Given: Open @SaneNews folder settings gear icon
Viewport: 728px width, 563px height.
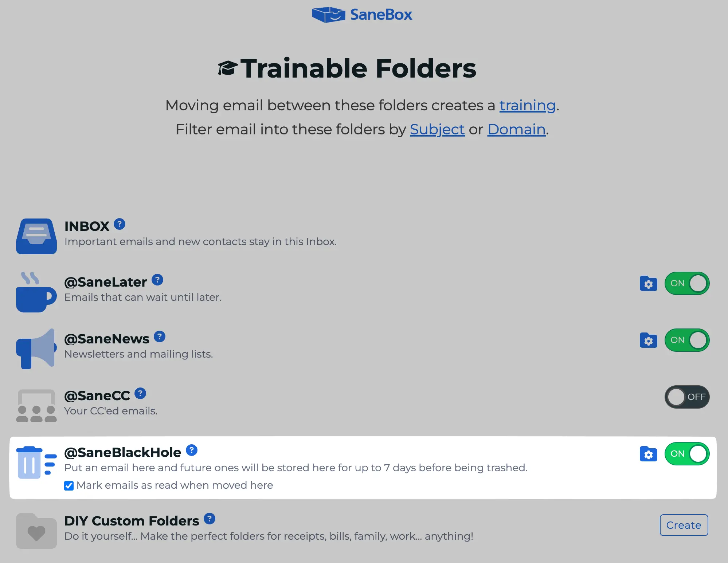Looking at the screenshot, I should tap(649, 340).
